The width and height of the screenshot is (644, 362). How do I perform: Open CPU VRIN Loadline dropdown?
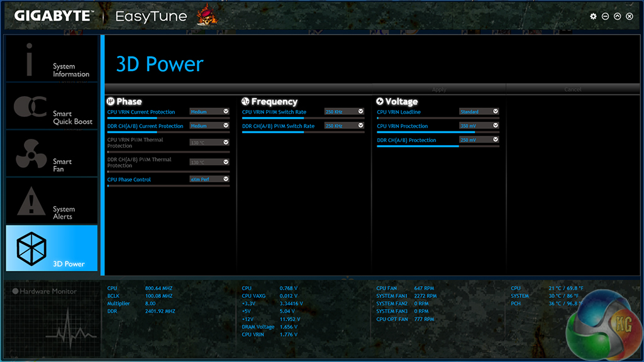click(479, 112)
